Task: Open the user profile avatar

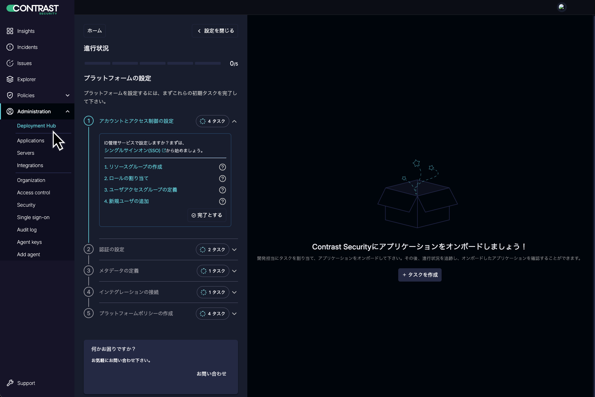Action: [x=562, y=7]
